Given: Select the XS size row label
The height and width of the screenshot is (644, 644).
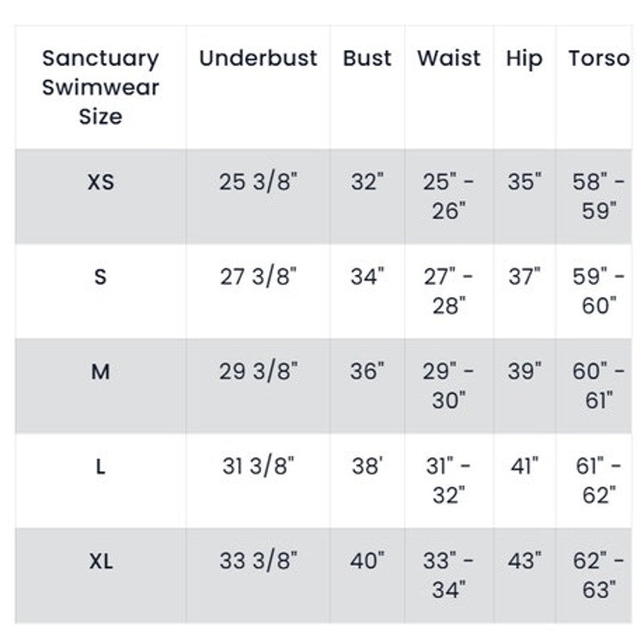Looking at the screenshot, I should pyautogui.click(x=101, y=183).
